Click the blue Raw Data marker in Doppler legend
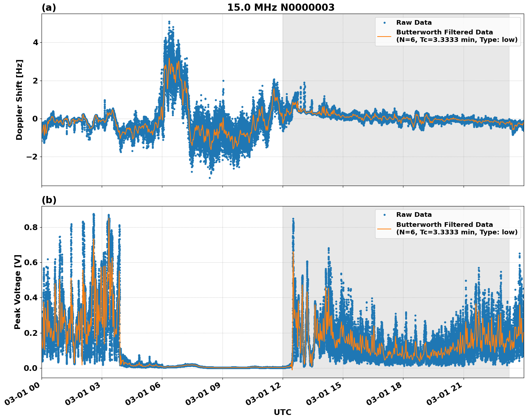The image size is (527, 420). tap(384, 23)
